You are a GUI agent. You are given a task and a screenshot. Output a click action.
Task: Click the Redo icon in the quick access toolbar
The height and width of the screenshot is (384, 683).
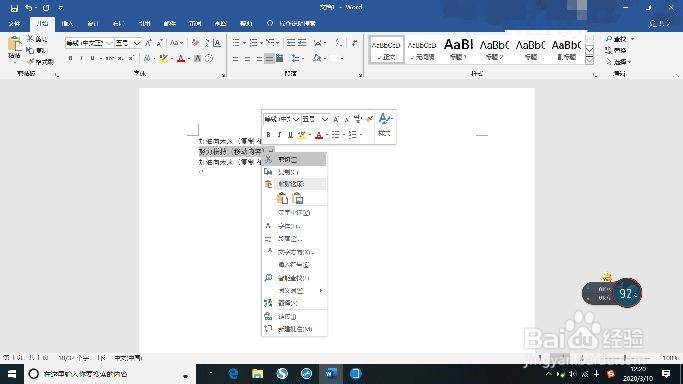pyautogui.click(x=46, y=8)
